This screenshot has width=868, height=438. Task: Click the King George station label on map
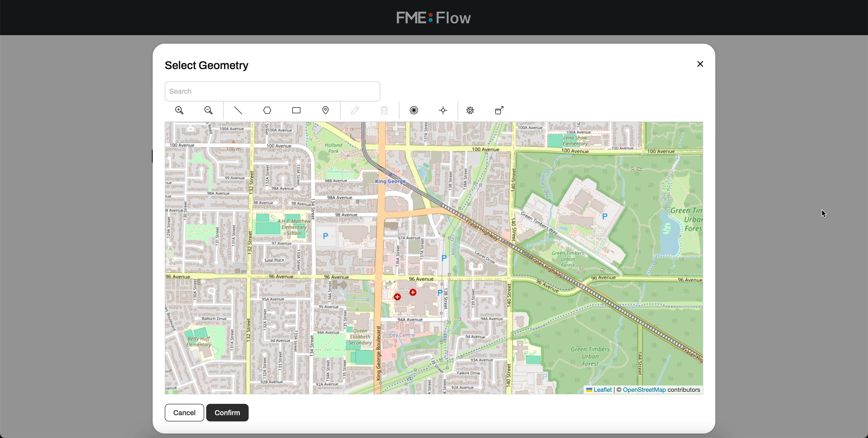point(390,181)
